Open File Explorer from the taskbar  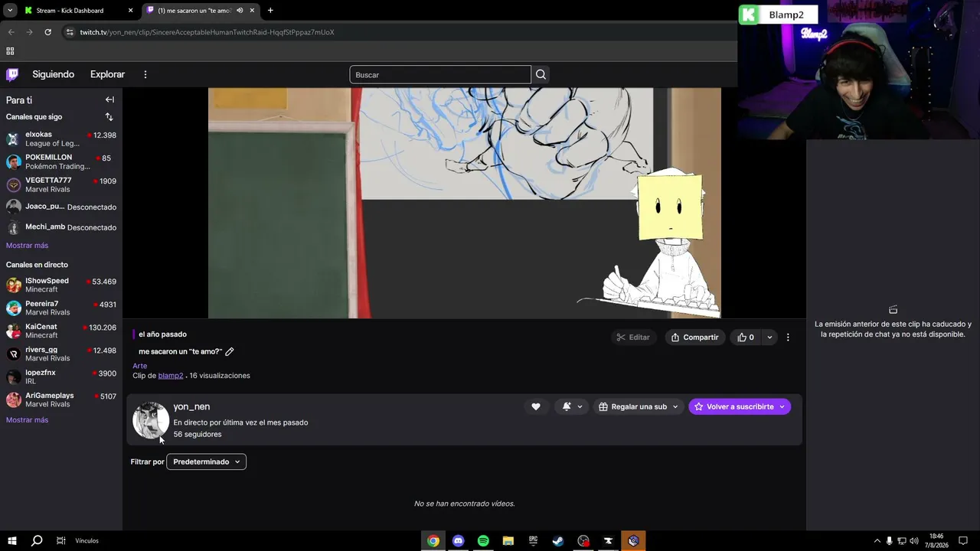(x=508, y=540)
